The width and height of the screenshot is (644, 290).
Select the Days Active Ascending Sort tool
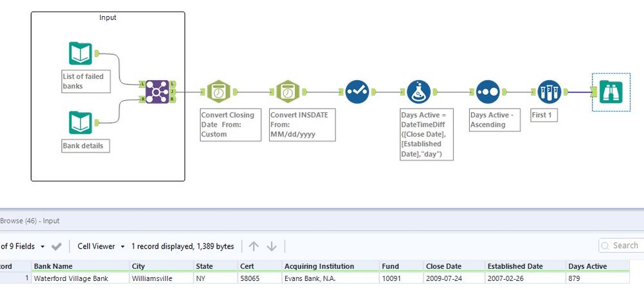[488, 92]
